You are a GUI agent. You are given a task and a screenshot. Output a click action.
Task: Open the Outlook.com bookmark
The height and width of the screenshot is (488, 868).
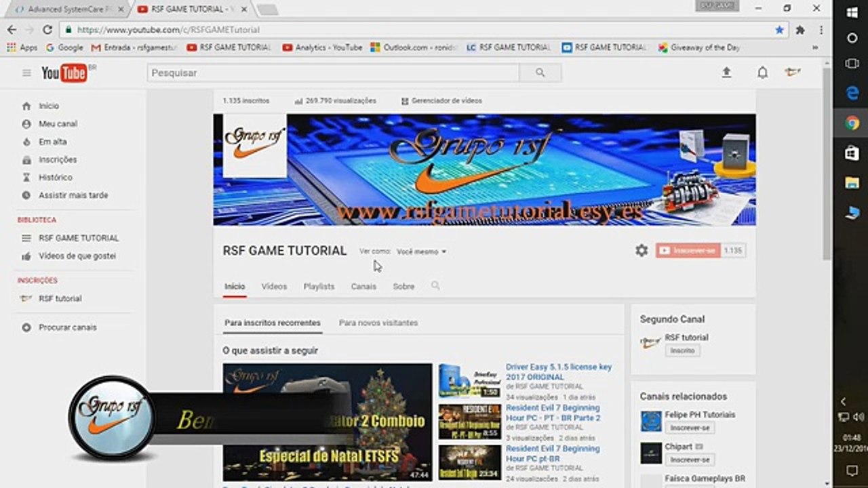(414, 47)
